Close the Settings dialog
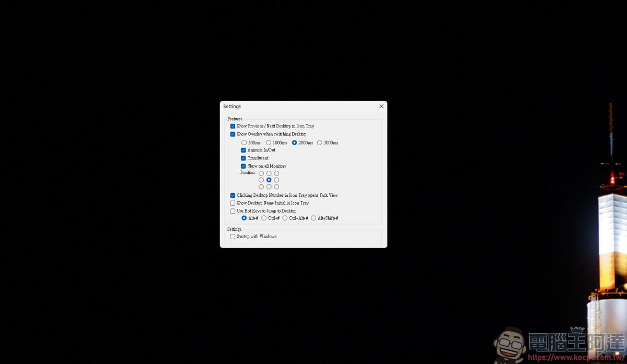Image resolution: width=627 pixels, height=364 pixels. (x=381, y=107)
